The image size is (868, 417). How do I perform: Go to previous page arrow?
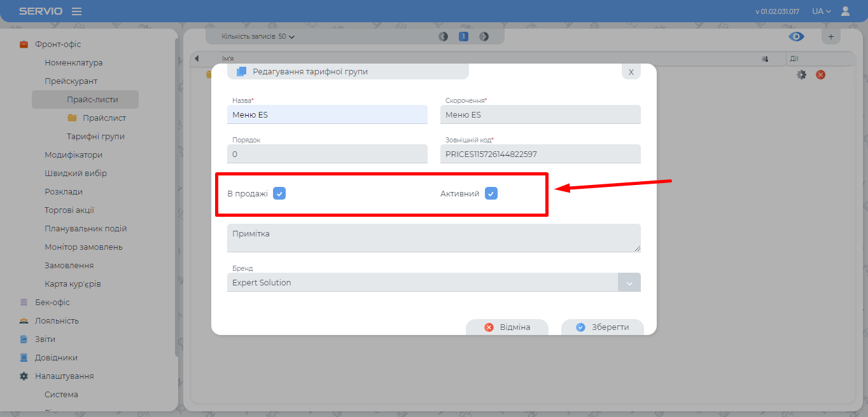pyautogui.click(x=443, y=37)
